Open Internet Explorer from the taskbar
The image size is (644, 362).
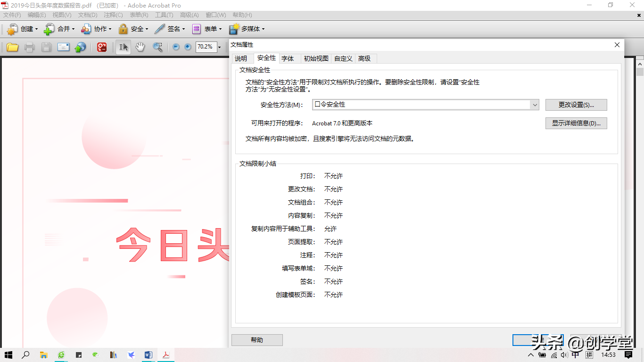(x=61, y=355)
